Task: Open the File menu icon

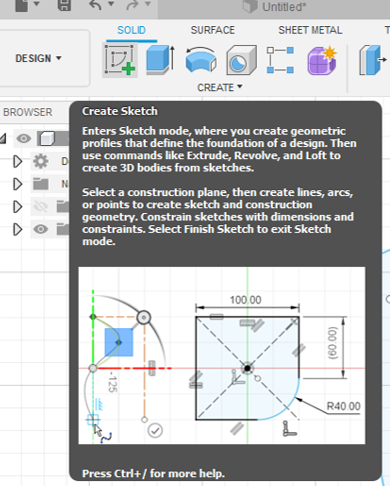Action: click(22, 5)
